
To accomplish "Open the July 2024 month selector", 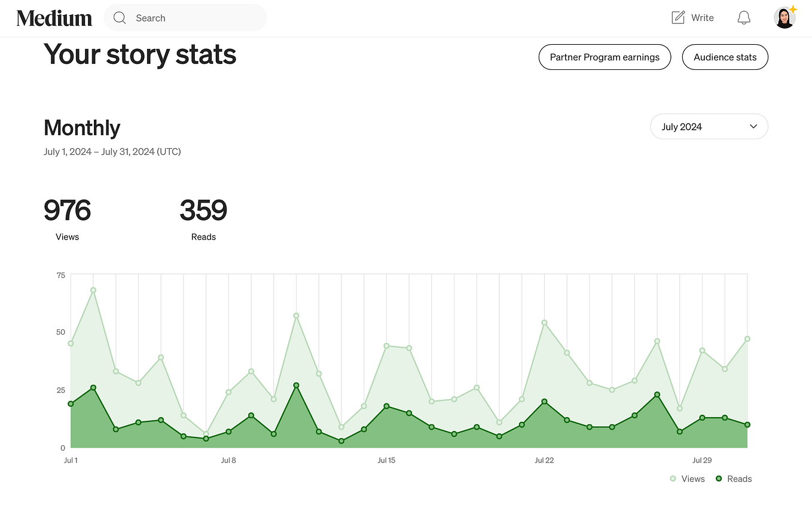I will (709, 126).
